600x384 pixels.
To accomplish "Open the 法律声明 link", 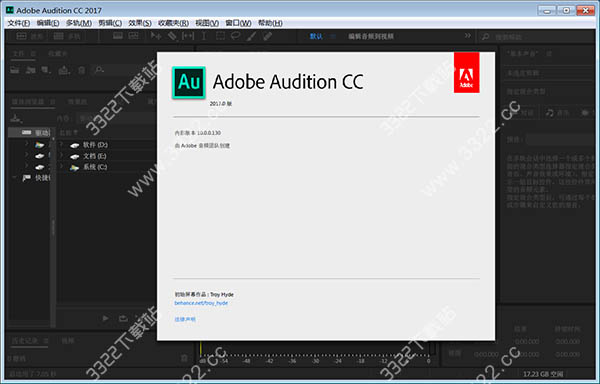I will [x=185, y=319].
